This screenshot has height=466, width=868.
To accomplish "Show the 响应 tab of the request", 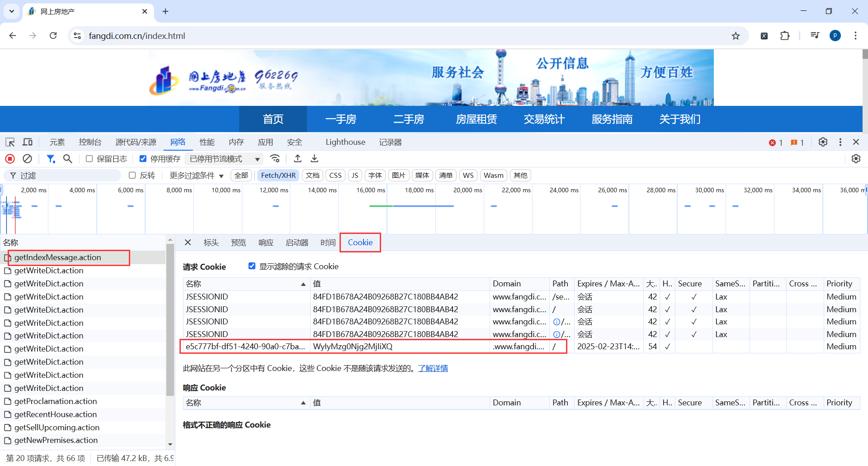I will pos(266,243).
